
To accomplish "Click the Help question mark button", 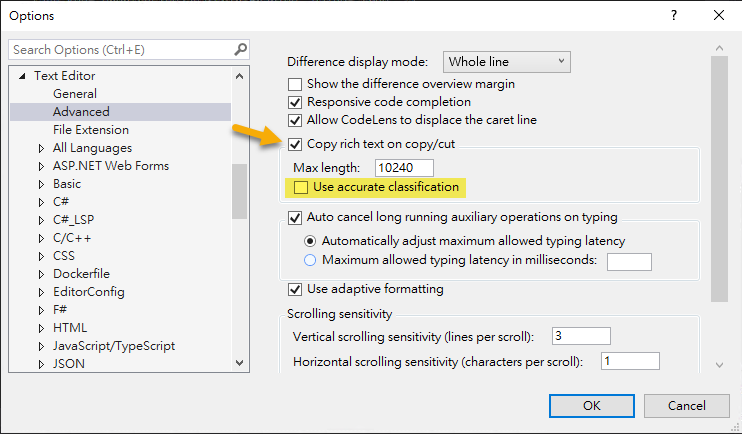I will tap(673, 16).
